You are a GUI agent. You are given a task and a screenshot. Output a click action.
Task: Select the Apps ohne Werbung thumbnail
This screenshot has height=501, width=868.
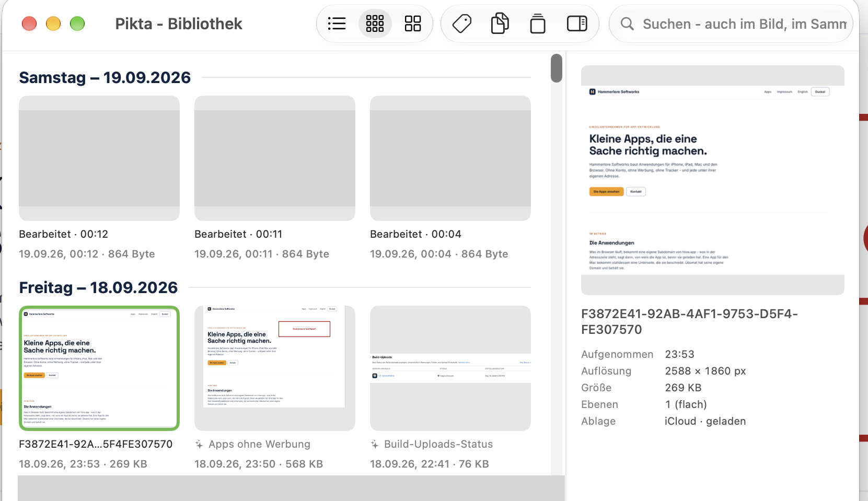(x=275, y=368)
